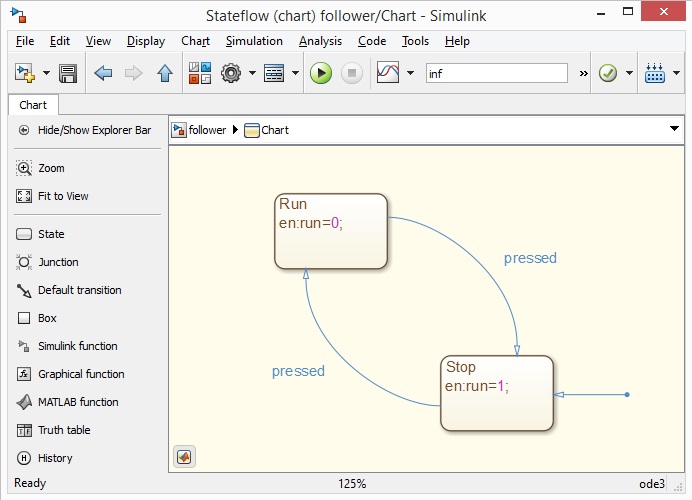The width and height of the screenshot is (692, 500).
Task: Open the Display menu
Action: coord(146,41)
